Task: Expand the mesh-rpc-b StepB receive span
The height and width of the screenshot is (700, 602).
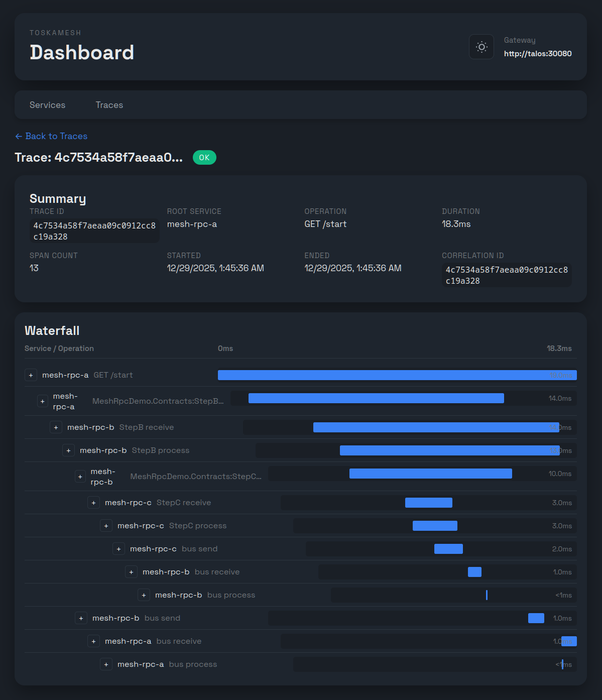Action: coord(56,427)
